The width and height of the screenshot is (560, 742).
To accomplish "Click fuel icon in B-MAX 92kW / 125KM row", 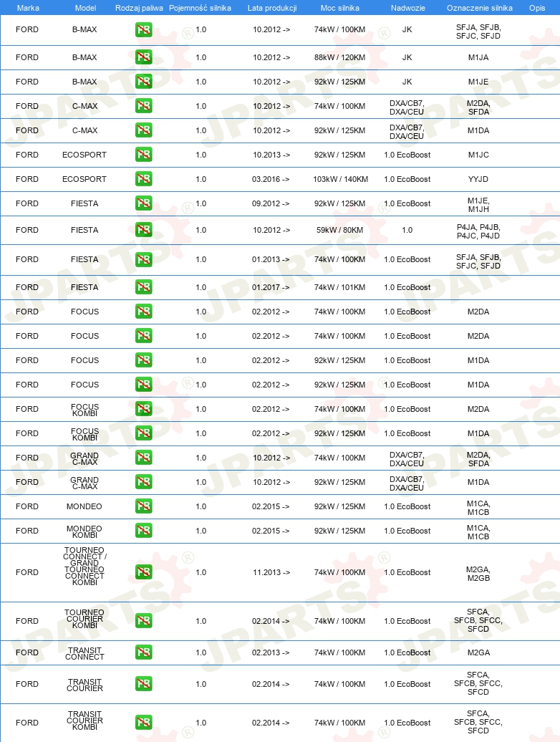I will pos(144,82).
